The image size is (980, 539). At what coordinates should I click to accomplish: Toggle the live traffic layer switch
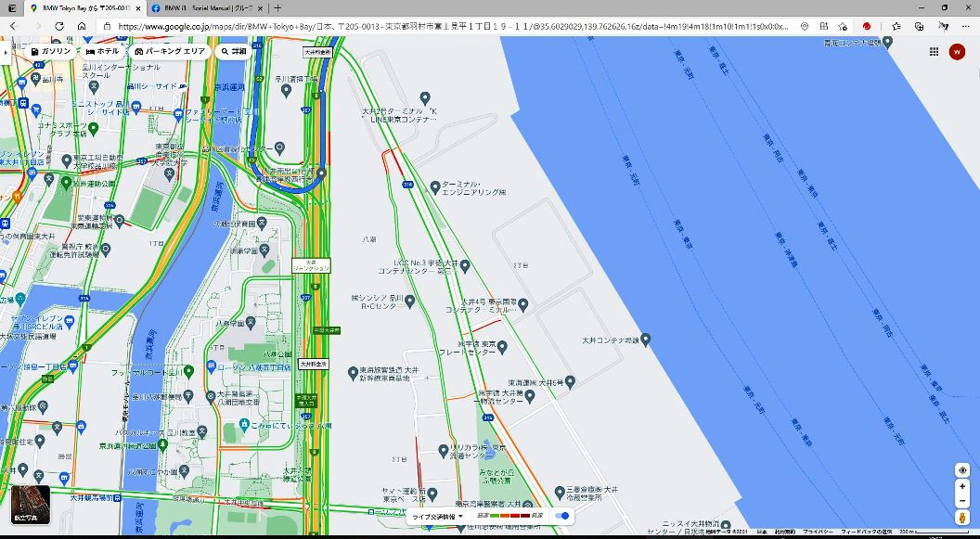563,516
